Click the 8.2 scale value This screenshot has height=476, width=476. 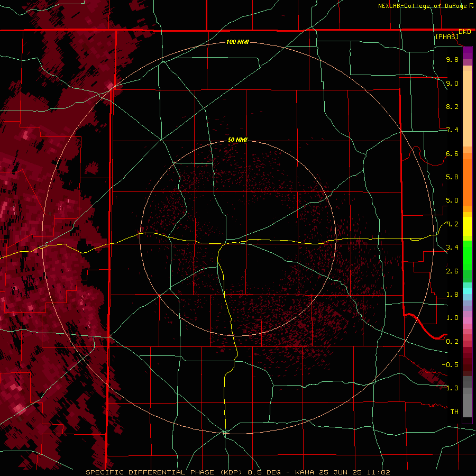(452, 106)
